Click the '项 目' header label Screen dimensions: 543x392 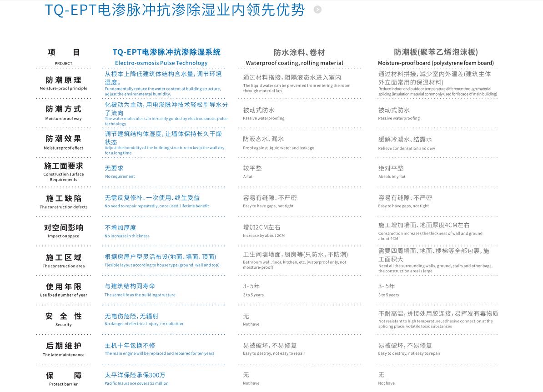[x=64, y=52]
